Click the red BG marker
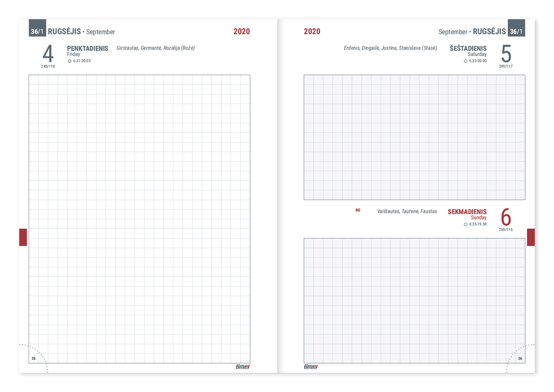This screenshot has height=392, width=554. (358, 210)
